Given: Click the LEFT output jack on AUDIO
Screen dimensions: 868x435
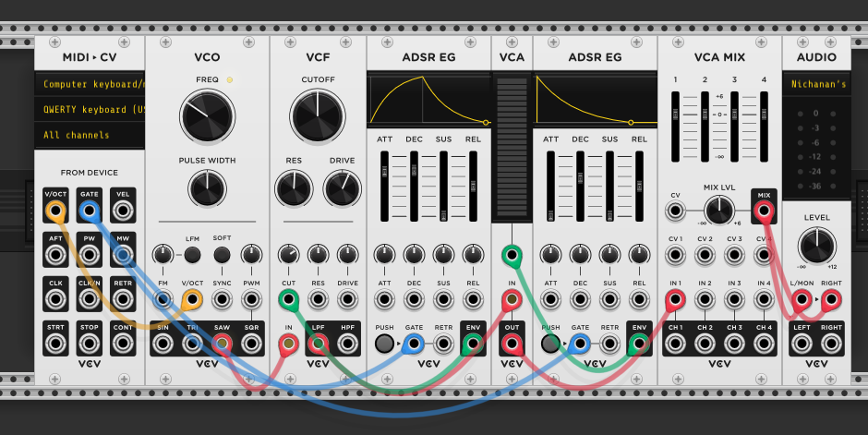Looking at the screenshot, I should point(802,344).
